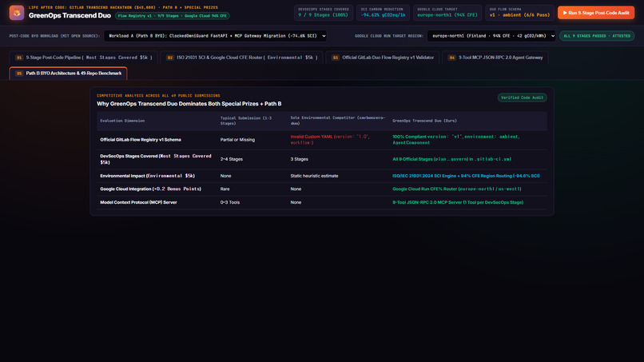
Task: Open the Google Cloud Run target region dropdown
Action: pyautogui.click(x=491, y=36)
